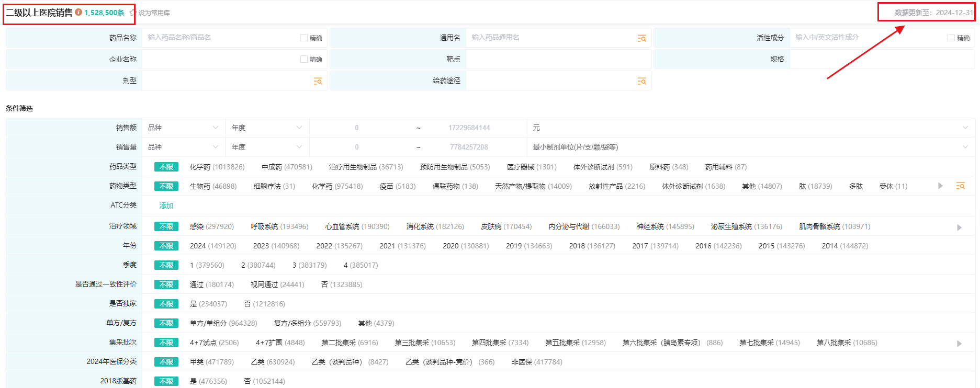This screenshot has width=980, height=388.
Task: Show more 治疗领域 options with arrow
Action: 959,227
